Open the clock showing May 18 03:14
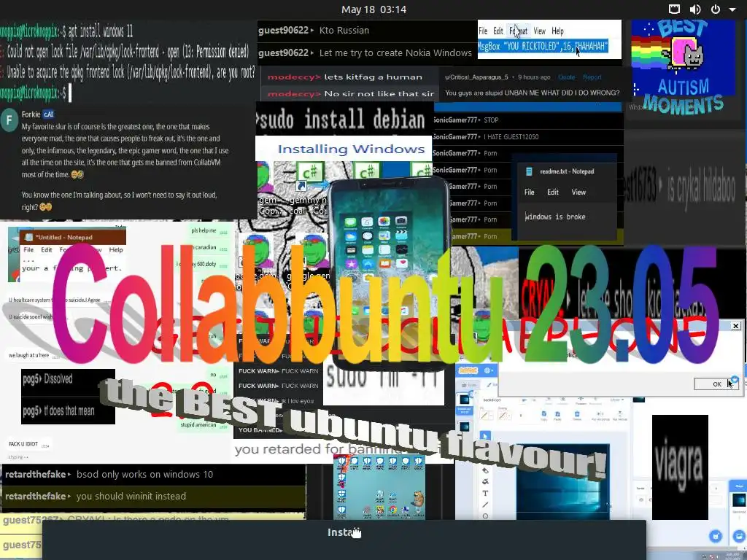 coord(373,9)
